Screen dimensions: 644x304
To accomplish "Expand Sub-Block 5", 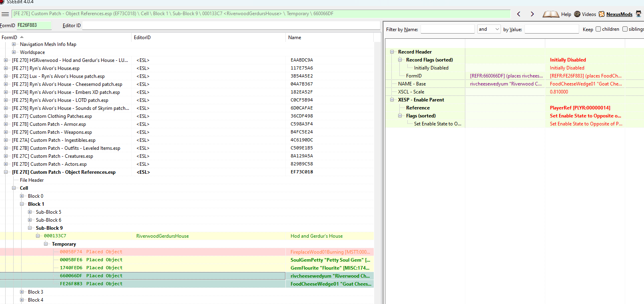I will (x=30, y=212).
